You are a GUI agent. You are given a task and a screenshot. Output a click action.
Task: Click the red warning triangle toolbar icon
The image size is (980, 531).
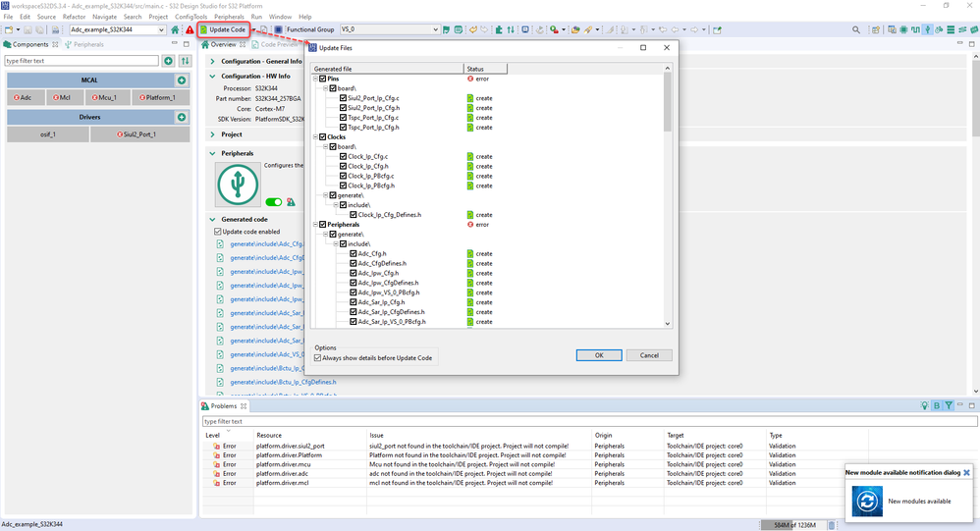(x=190, y=29)
